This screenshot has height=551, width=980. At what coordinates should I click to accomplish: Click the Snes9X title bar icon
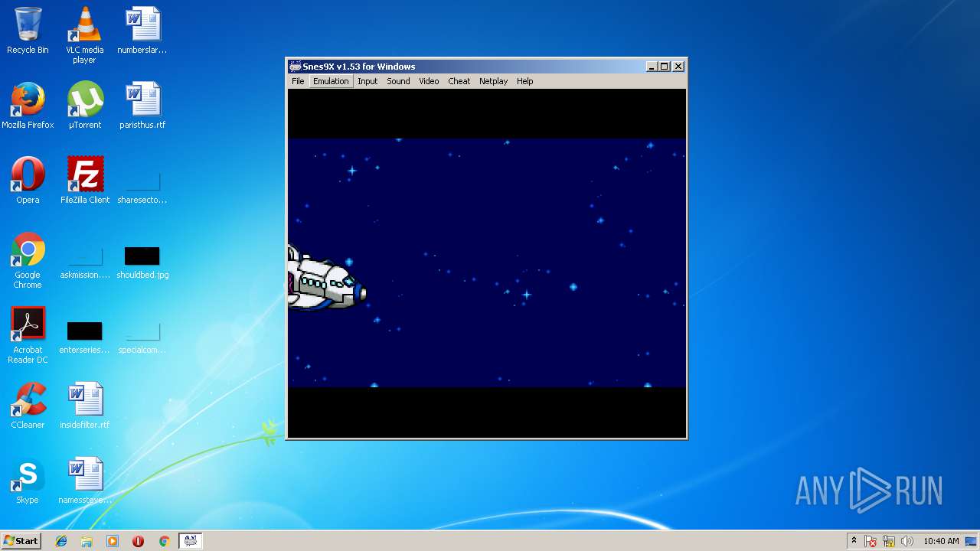(295, 67)
